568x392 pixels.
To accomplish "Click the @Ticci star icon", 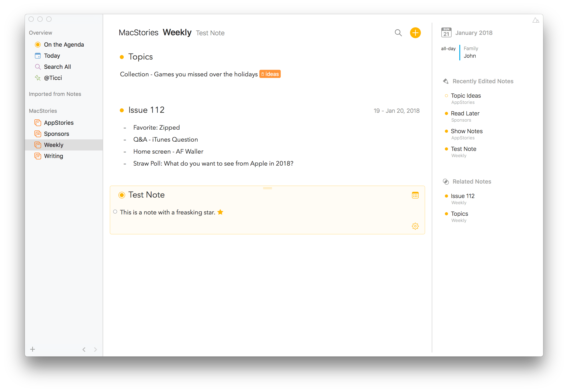I will (38, 78).
